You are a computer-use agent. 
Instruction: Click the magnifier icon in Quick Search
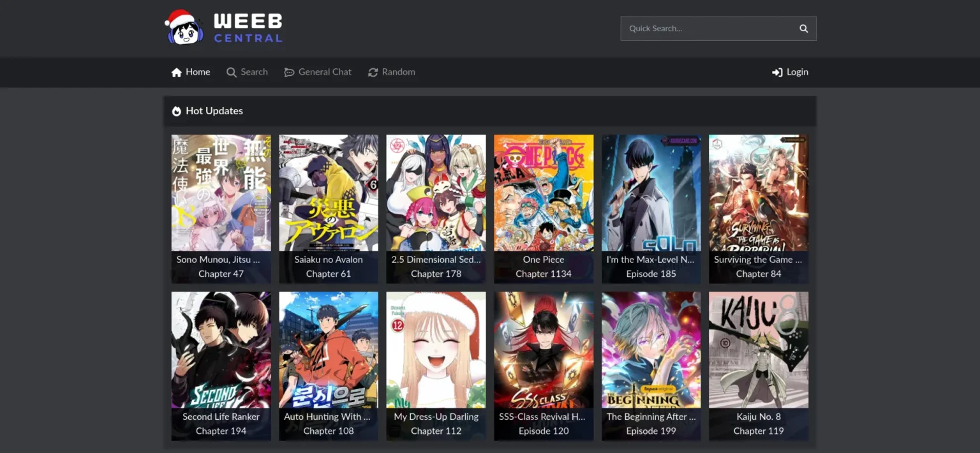click(804, 29)
